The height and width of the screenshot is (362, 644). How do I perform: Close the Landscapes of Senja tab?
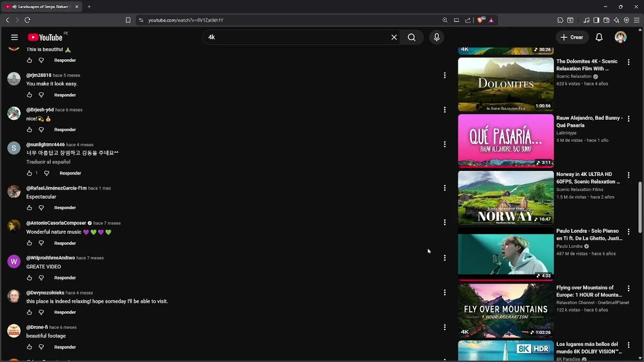click(x=76, y=7)
